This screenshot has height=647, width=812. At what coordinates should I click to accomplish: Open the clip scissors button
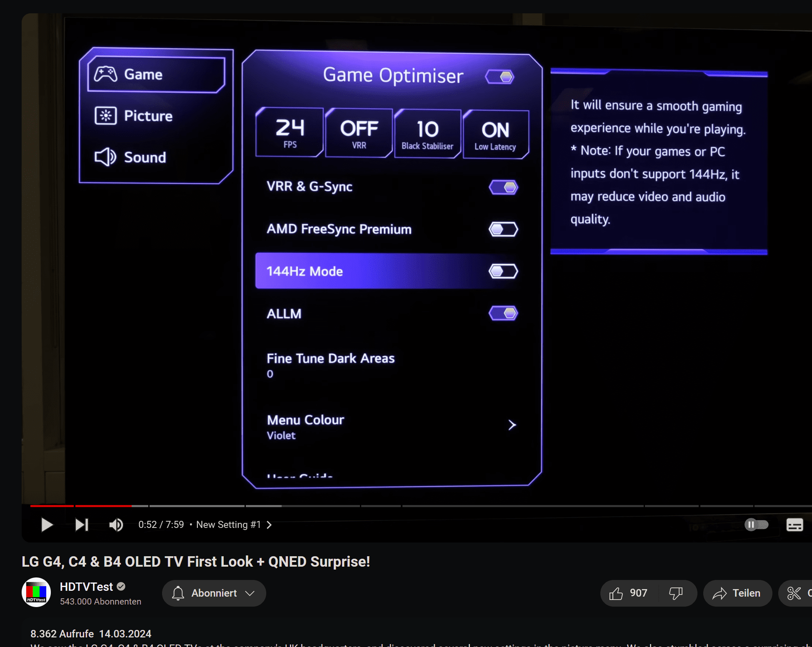pos(795,593)
